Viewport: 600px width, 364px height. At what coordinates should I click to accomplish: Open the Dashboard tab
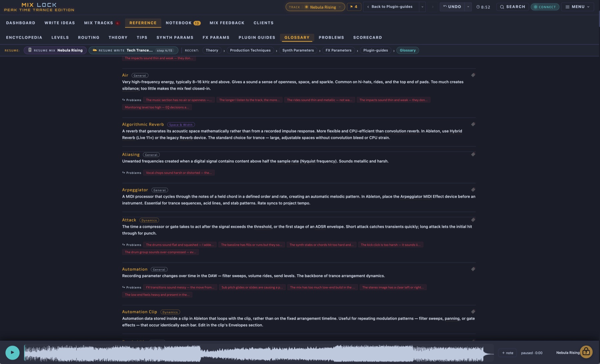[x=21, y=23]
